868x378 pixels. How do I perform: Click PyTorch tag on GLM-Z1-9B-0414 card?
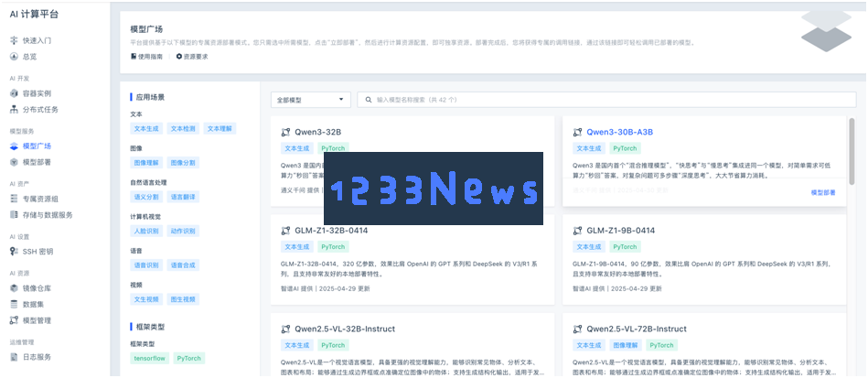(x=625, y=246)
